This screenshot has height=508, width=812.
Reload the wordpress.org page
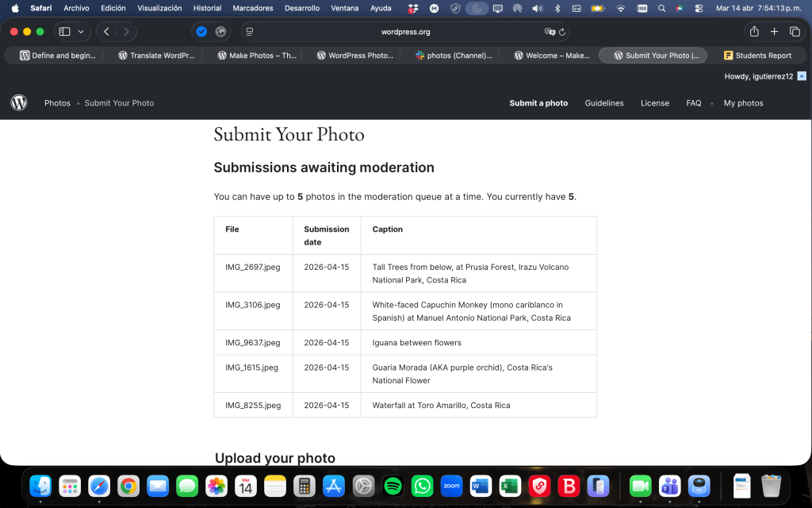(x=562, y=32)
